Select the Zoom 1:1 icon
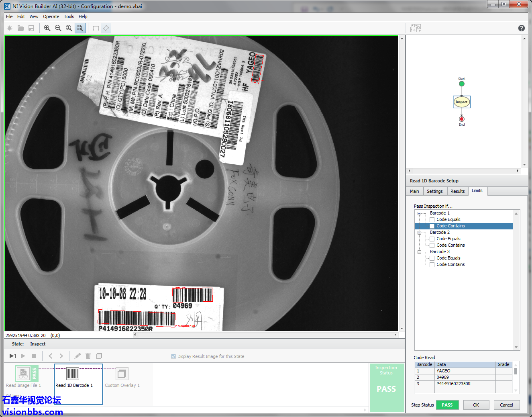This screenshot has width=532, height=417. [x=69, y=28]
